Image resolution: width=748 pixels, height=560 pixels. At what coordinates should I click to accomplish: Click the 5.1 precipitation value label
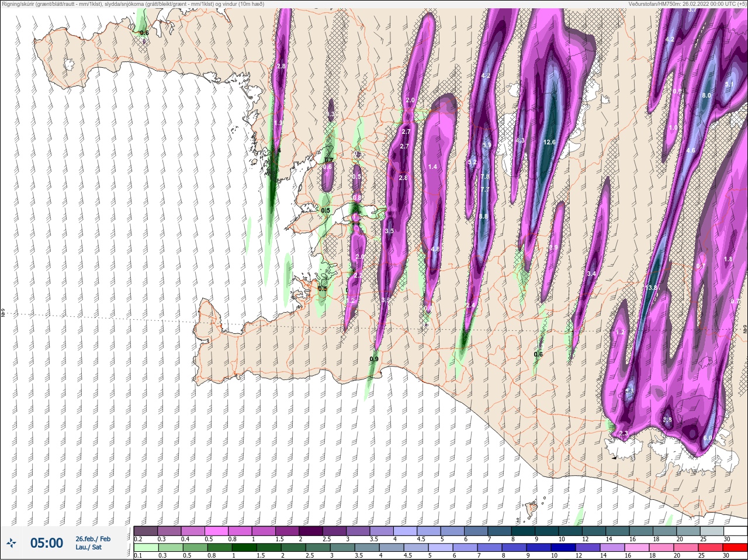coord(729,84)
